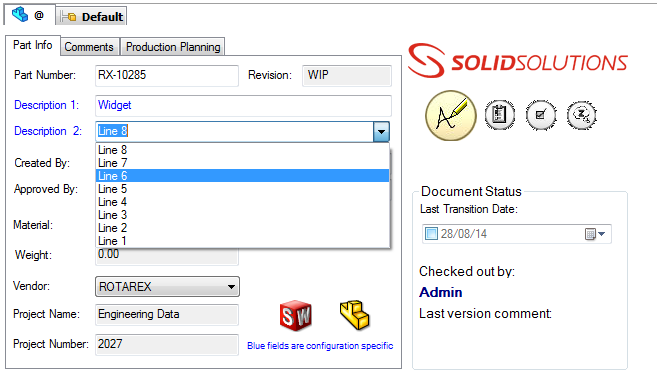Image resolution: width=661 pixels, height=380 pixels.
Task: Click the Project Name Engineering Data field
Action: 167,315
